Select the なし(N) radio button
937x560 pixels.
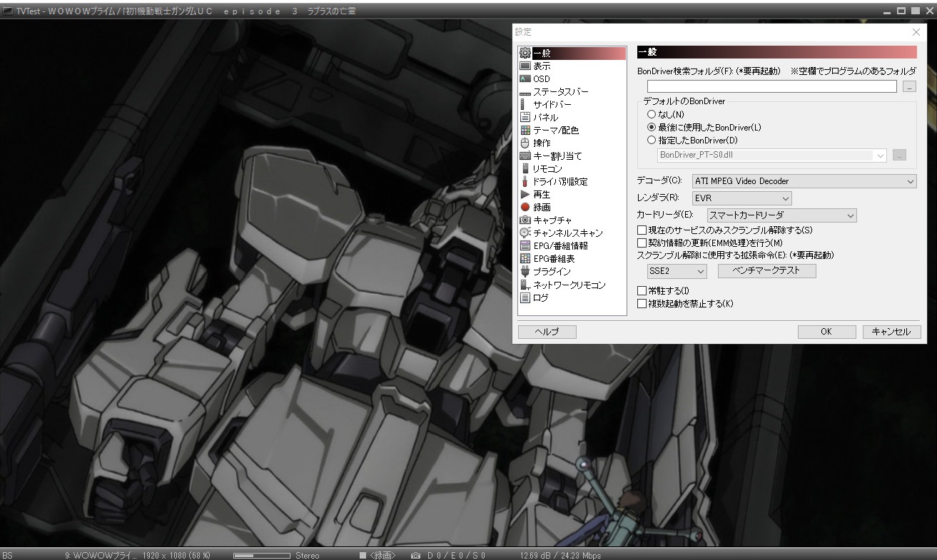pos(651,114)
